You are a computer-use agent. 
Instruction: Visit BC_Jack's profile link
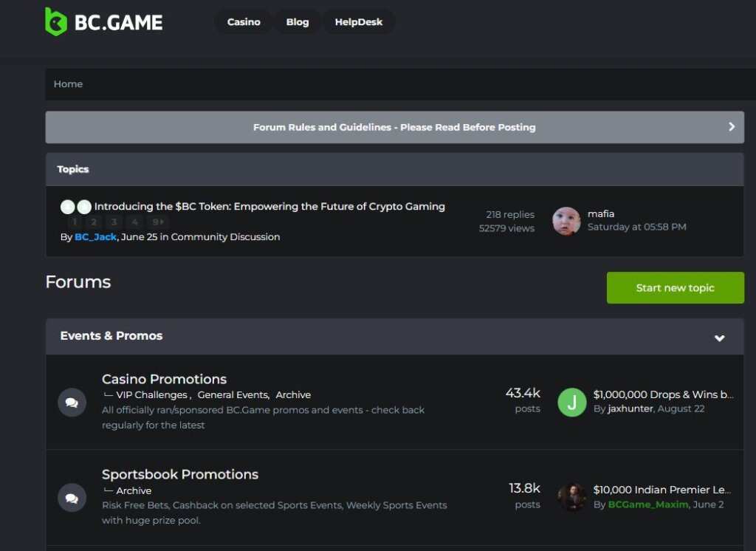[x=95, y=237]
